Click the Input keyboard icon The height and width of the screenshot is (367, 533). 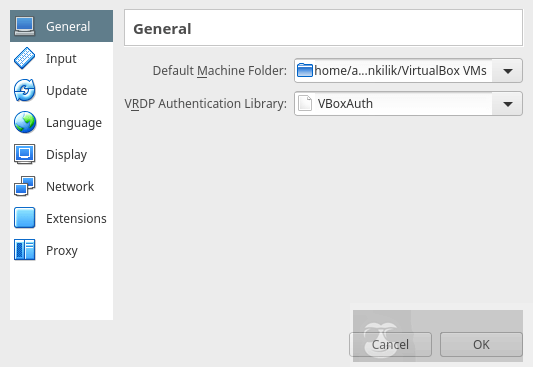pyautogui.click(x=24, y=58)
